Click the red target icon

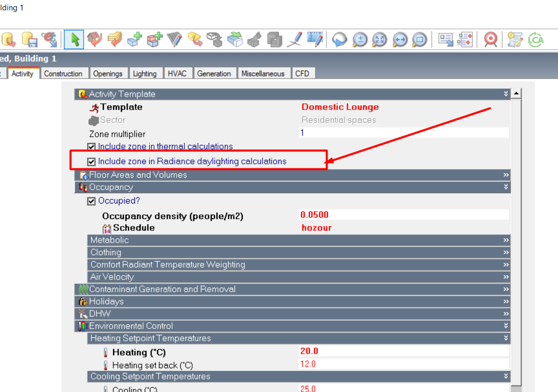[491, 39]
